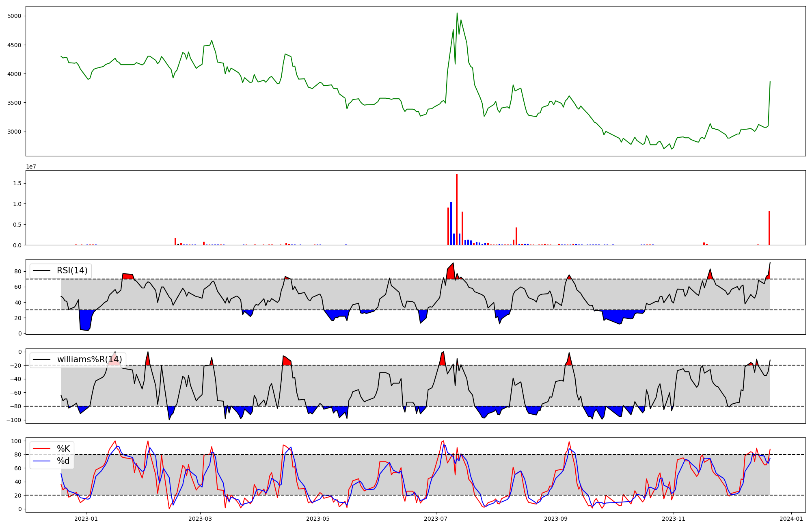Image resolution: width=812 pixels, height=528 pixels.
Task: Click the RSI(14) legend label
Action: [x=72, y=270]
